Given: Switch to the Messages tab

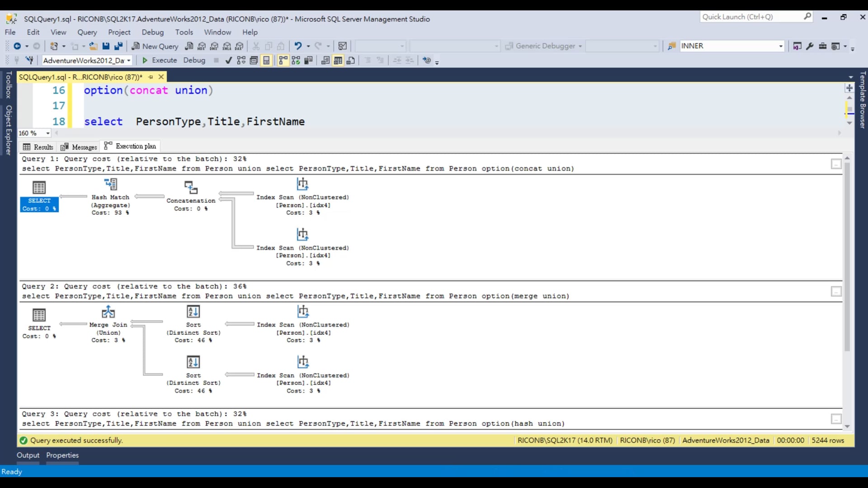Looking at the screenshot, I should coord(79,147).
